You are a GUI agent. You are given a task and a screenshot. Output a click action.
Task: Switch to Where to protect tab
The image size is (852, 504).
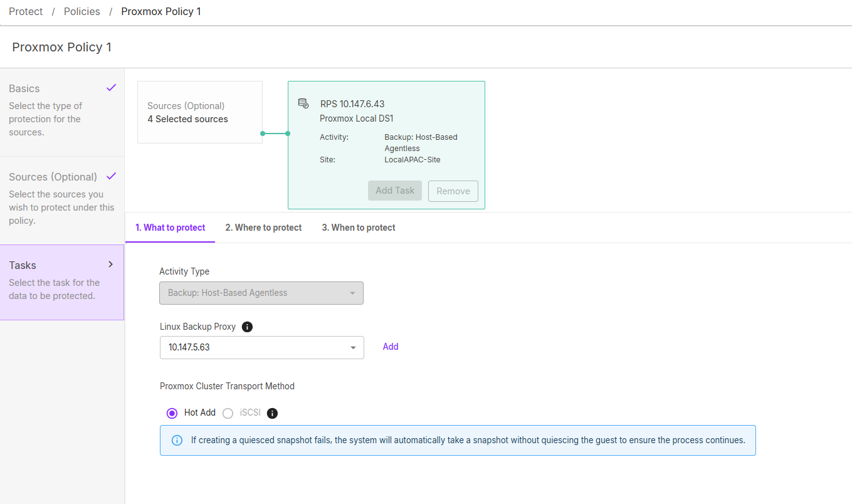(x=263, y=228)
